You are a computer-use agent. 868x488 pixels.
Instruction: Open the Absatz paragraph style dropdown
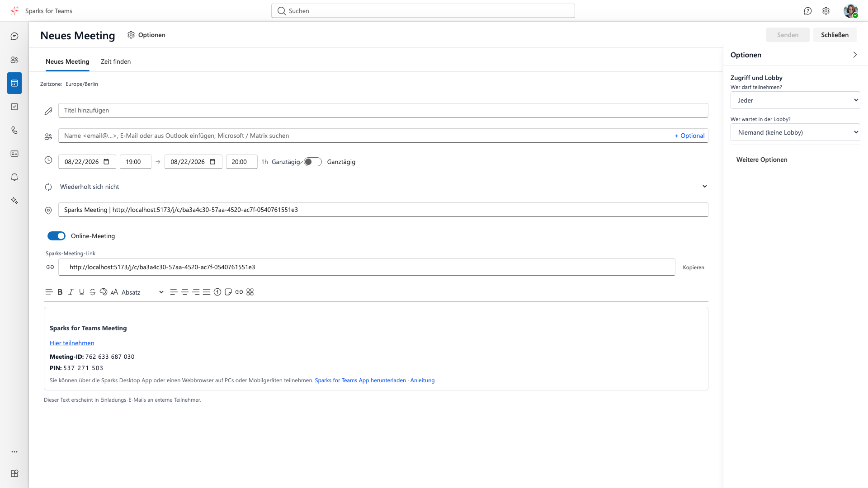click(x=142, y=292)
